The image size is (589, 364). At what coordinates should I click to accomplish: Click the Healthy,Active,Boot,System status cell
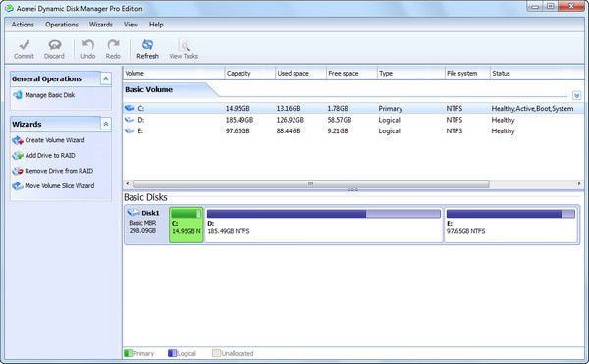pos(532,109)
